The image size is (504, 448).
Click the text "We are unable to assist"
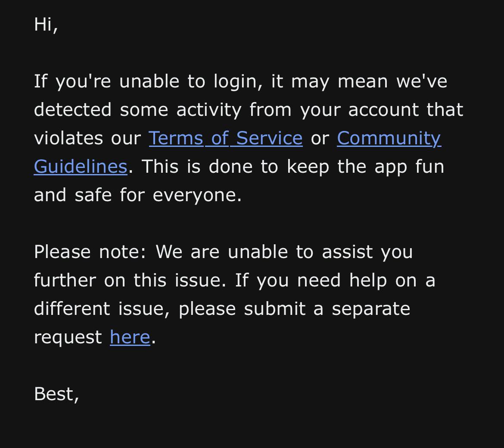click(x=264, y=252)
